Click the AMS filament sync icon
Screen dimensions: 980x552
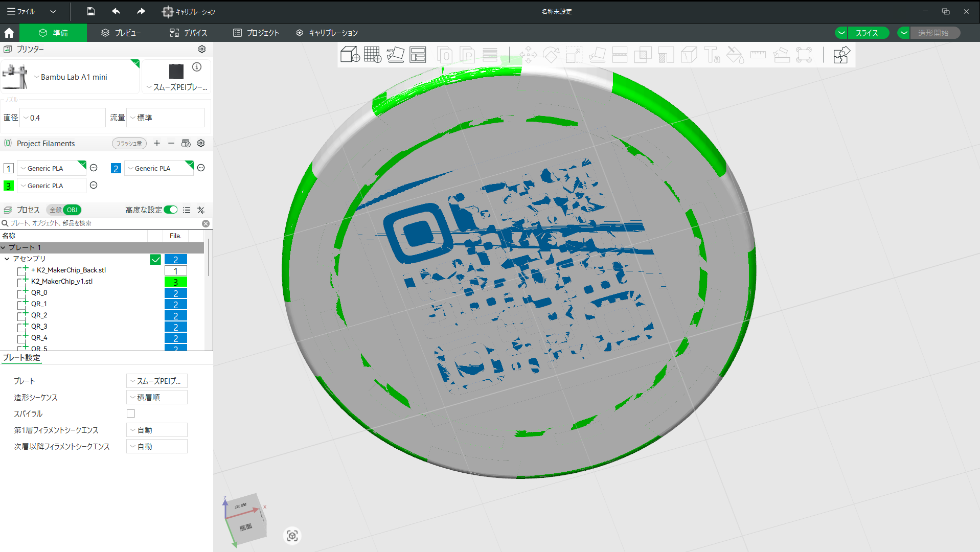pyautogui.click(x=186, y=143)
